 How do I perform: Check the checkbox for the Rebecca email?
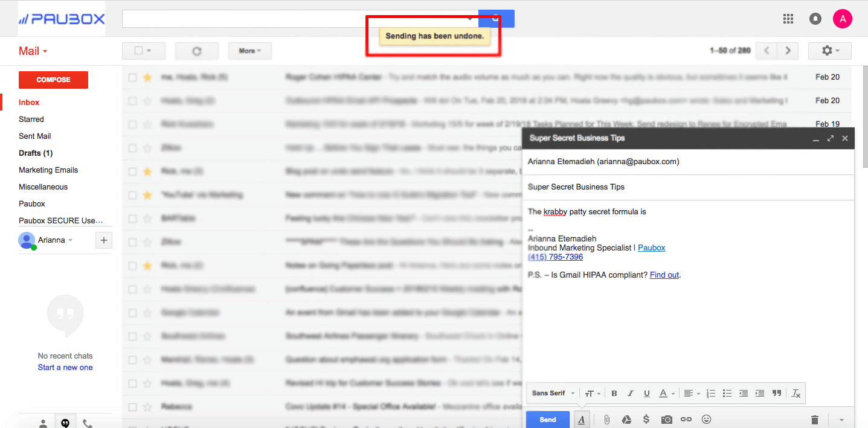coord(132,406)
